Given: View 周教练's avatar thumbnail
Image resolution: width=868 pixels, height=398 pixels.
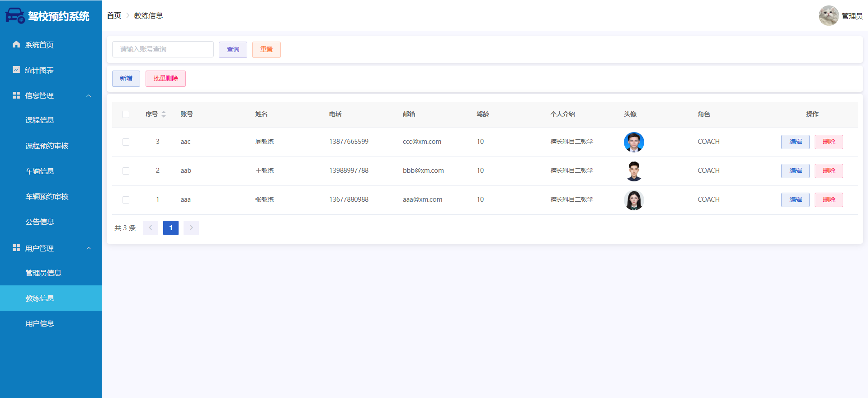Looking at the screenshot, I should [634, 142].
